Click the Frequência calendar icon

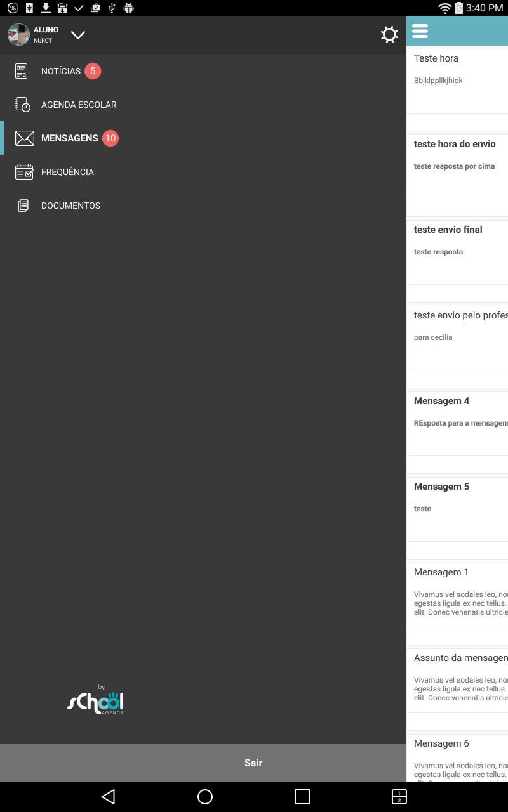(x=24, y=172)
